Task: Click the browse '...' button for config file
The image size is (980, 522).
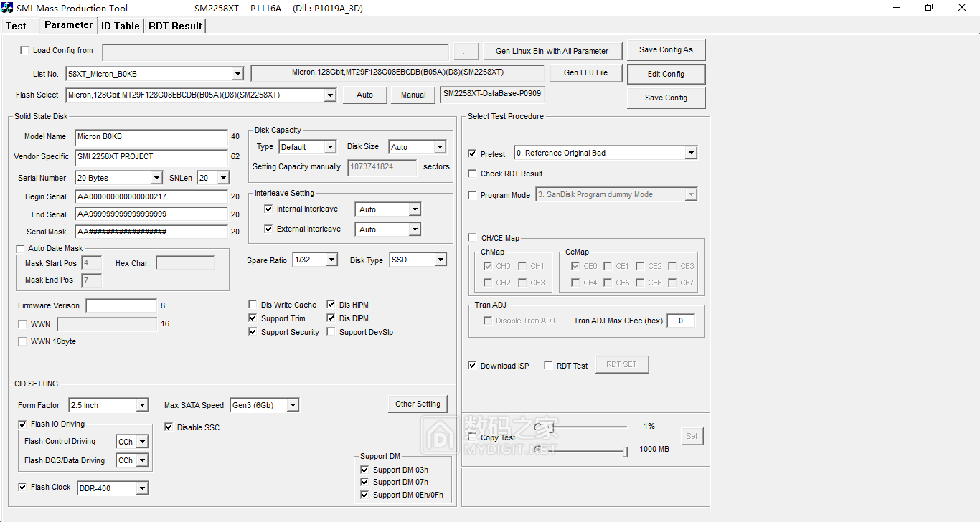Action: pyautogui.click(x=466, y=52)
